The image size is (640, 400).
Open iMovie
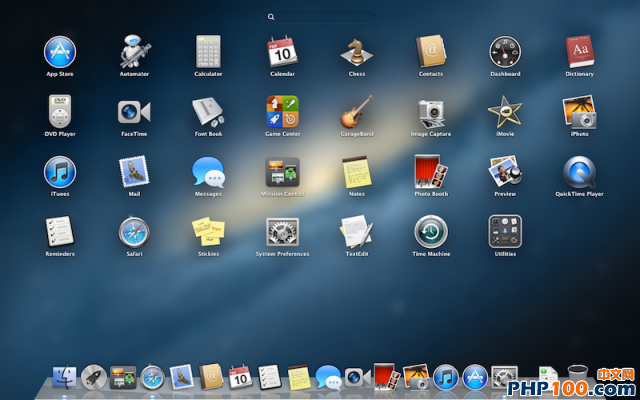coord(505,112)
